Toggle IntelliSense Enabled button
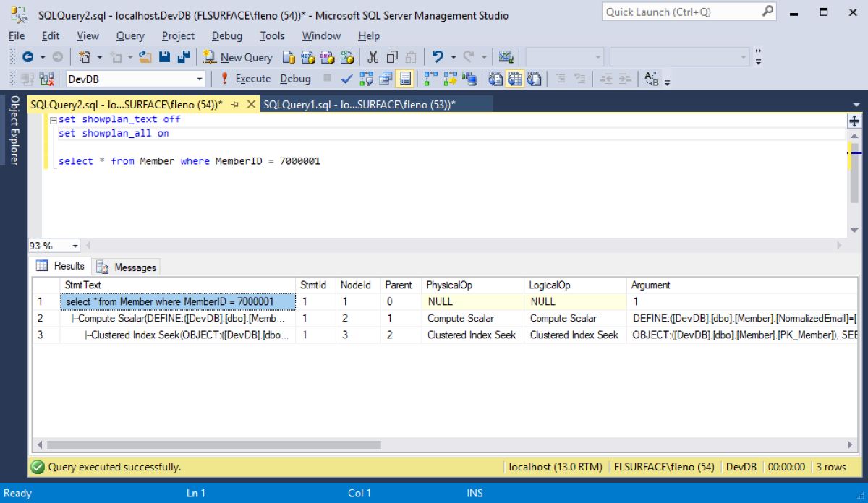Image resolution: width=868 pixels, height=503 pixels. (405, 79)
